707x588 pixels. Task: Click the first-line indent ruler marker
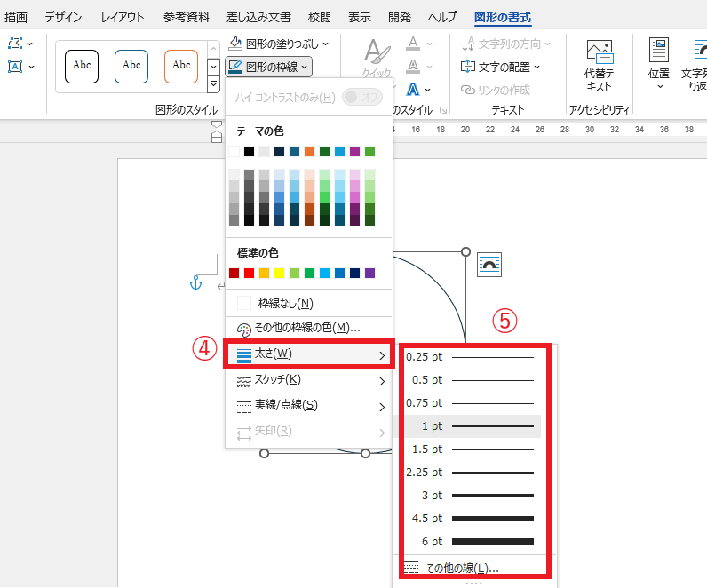pos(217,124)
